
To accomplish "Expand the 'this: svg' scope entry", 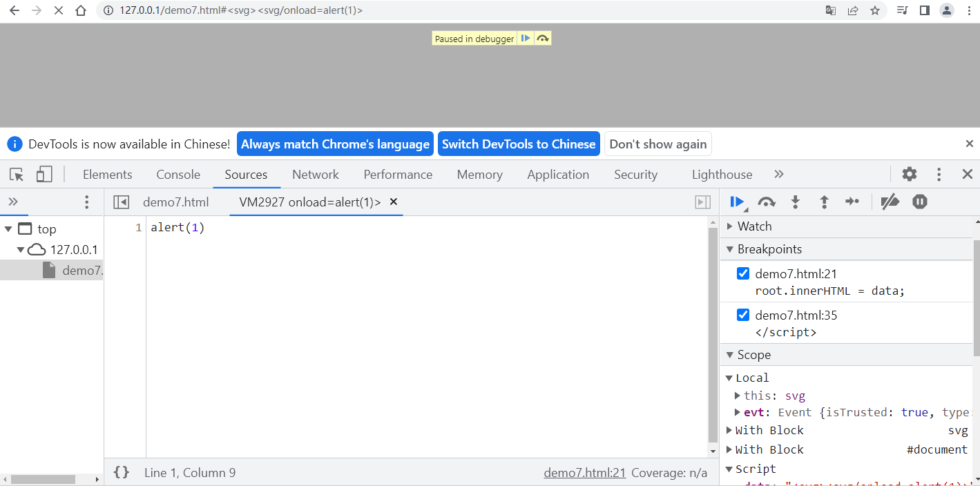I will [x=738, y=396].
